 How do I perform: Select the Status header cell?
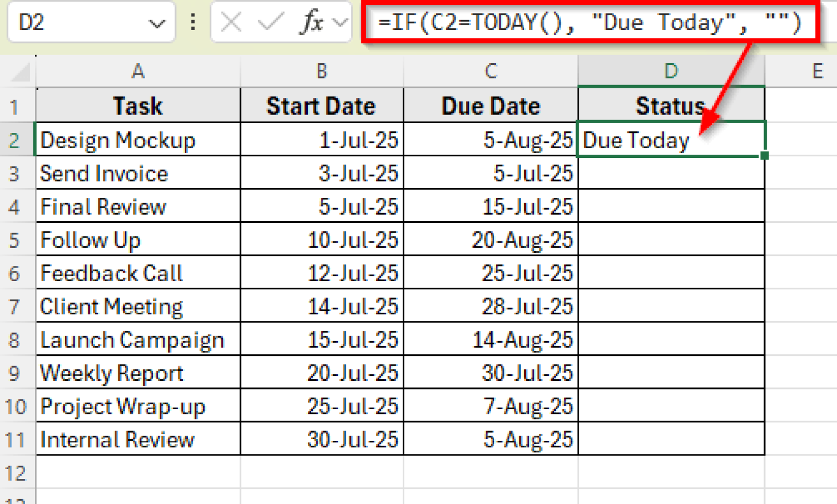670,106
